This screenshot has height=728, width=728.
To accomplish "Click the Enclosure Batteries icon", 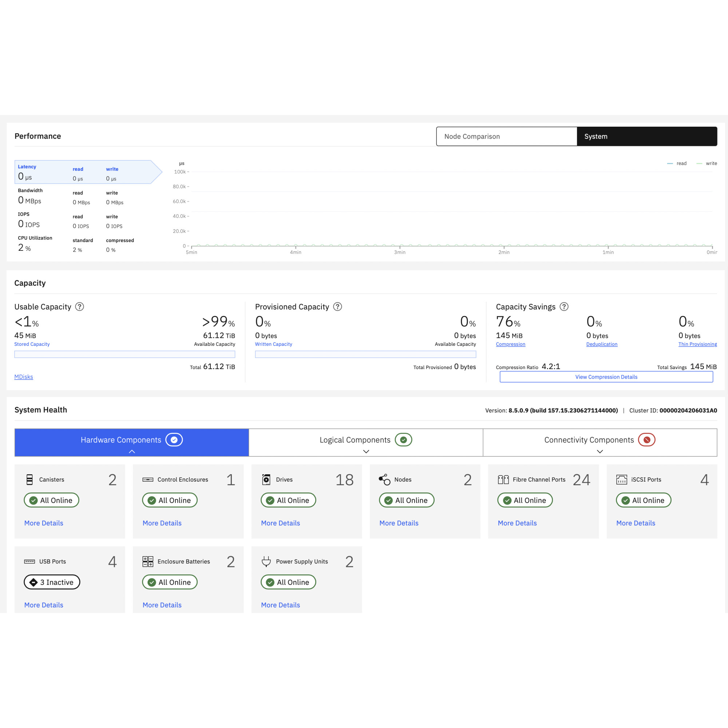I will click(x=148, y=561).
